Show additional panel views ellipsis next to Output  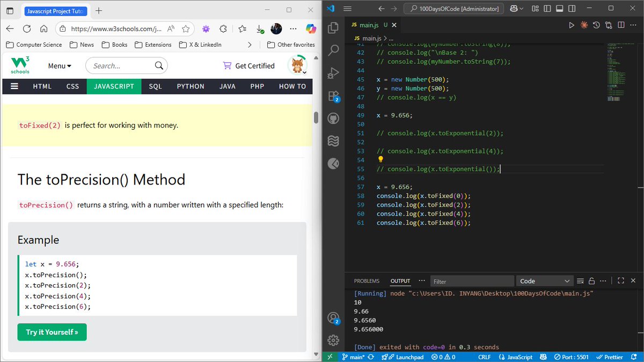point(422,280)
